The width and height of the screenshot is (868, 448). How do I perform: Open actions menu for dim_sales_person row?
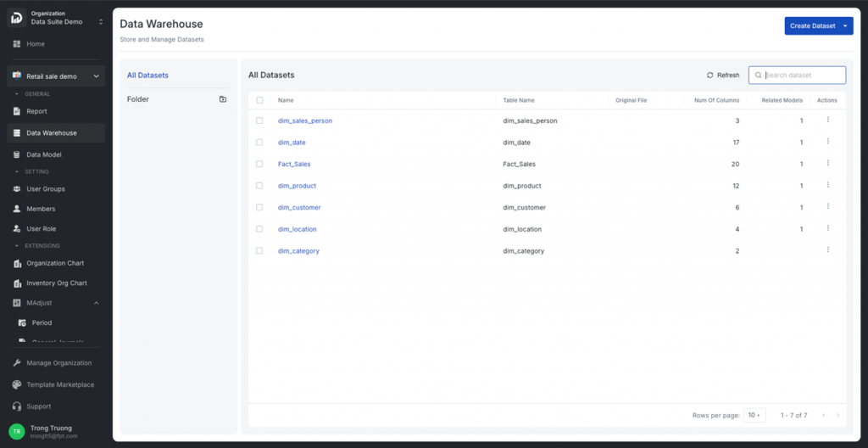point(827,120)
